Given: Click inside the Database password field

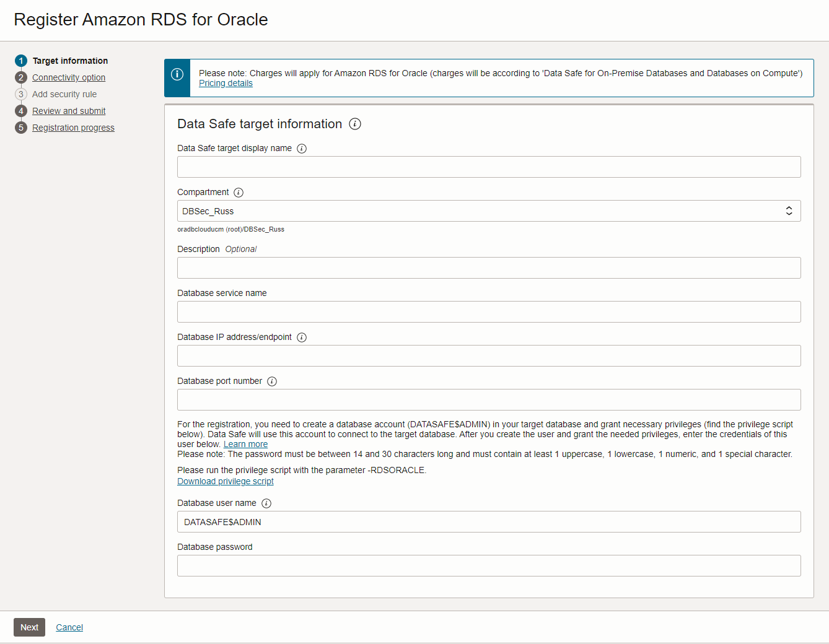Looking at the screenshot, I should pos(489,565).
